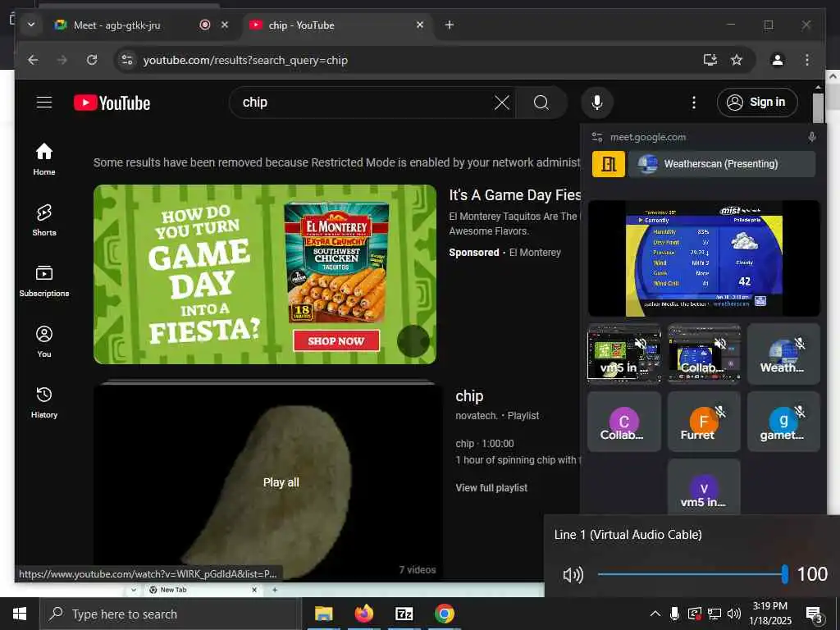Open a new tab with plus button
Screen dimensions: 840x630
[450, 25]
